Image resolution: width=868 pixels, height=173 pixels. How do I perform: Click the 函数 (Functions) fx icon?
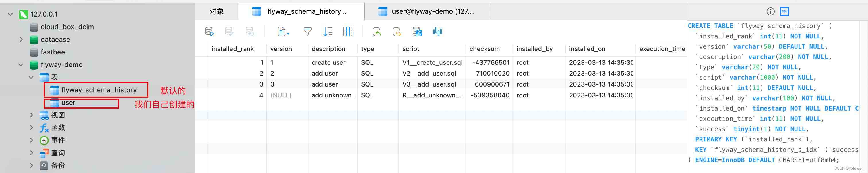(x=44, y=128)
